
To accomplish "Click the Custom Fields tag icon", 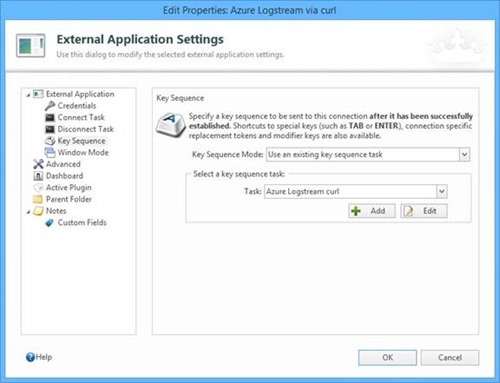I will pyautogui.click(x=50, y=223).
